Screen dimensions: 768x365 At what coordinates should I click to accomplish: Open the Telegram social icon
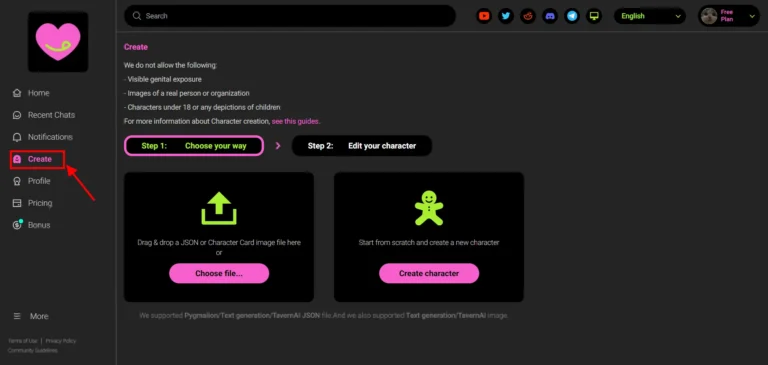tap(572, 16)
